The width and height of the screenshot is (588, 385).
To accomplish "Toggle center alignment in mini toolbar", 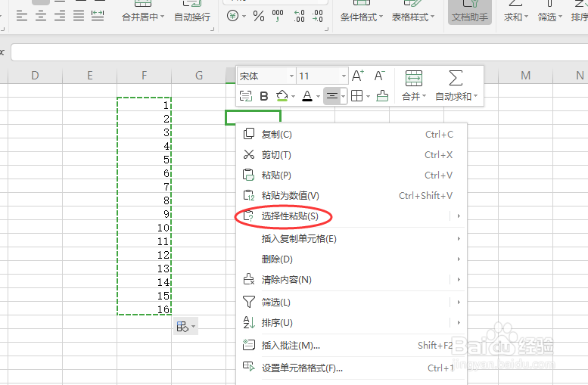I will 332,96.
